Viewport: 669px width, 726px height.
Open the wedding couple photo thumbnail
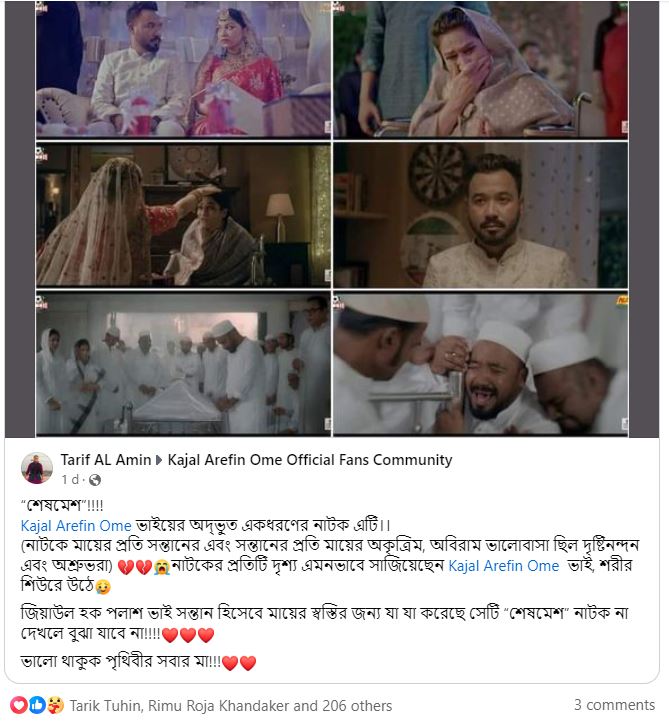tap(183, 69)
